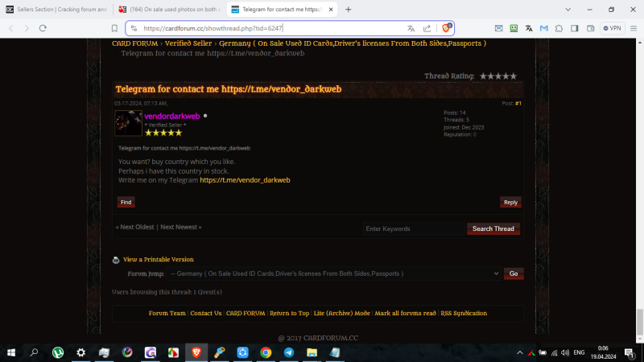Expand the Forum Jump dropdown
Screen dimensions: 644x362
point(334,274)
